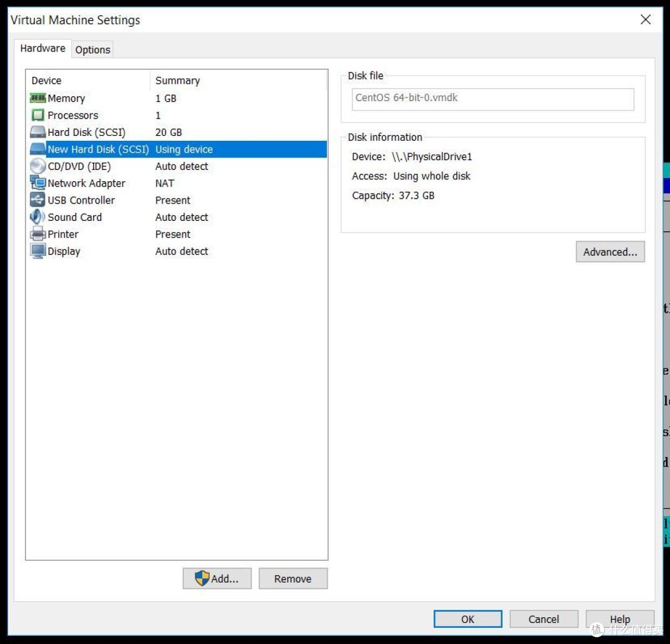This screenshot has width=670, height=644.
Task: Click the Sound Card speaker icon
Action: (38, 217)
